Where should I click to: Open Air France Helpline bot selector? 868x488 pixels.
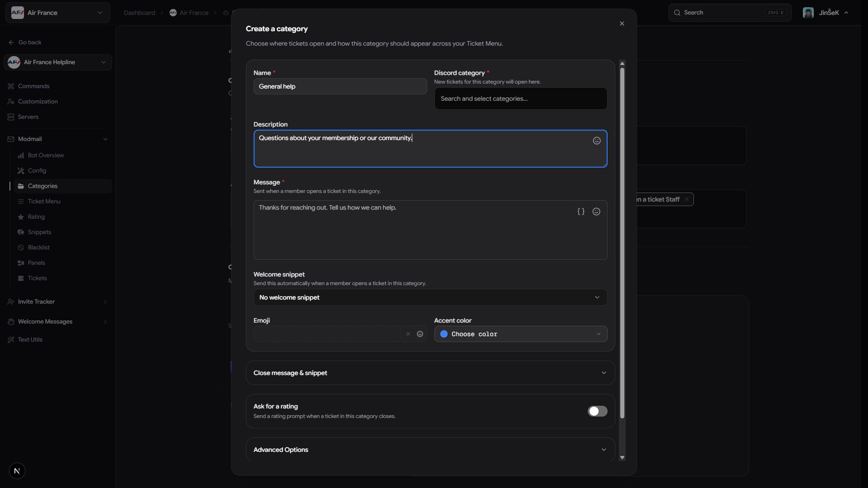pos(58,62)
